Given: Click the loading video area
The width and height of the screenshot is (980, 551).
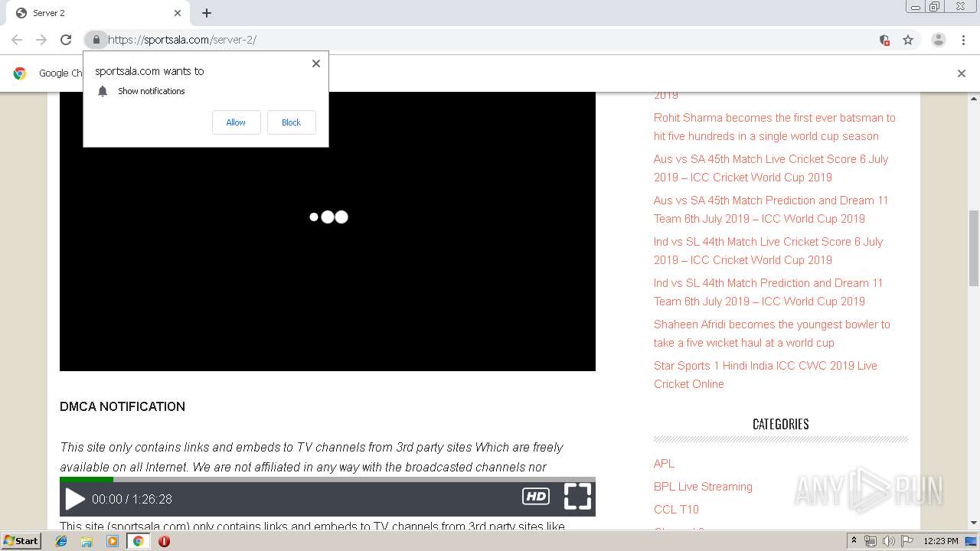Looking at the screenshot, I should coord(328,231).
